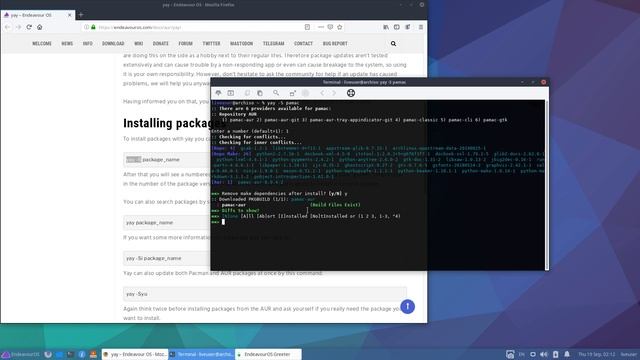This screenshot has width=640, height=360.
Task: Open INFO in site navigation
Action: (x=87, y=43)
